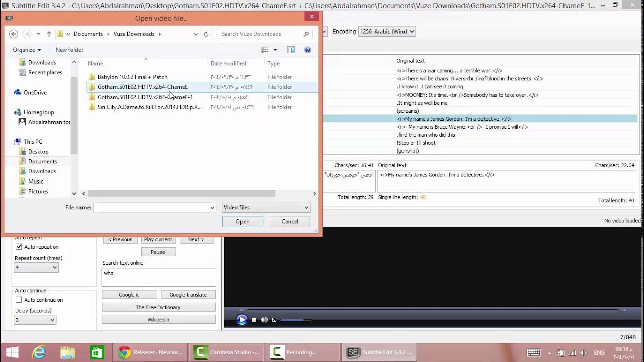Image resolution: width=644 pixels, height=362 pixels.
Task: Click the Pause button
Action: (x=157, y=252)
